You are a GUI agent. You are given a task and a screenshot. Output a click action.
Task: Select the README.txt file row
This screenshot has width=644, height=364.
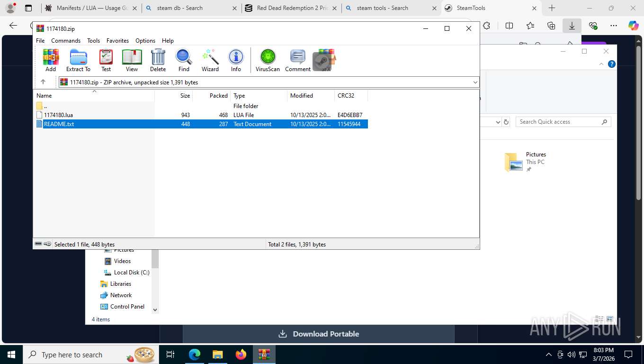pos(201,124)
